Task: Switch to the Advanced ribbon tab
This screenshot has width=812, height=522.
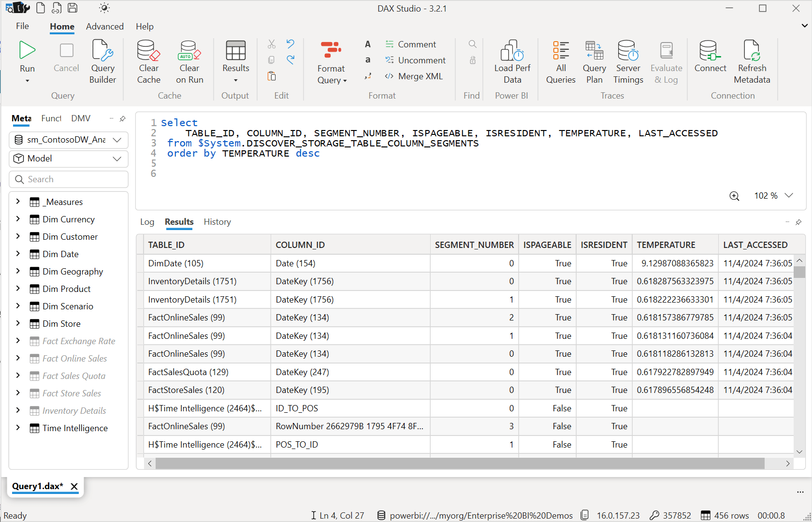Action: point(105,27)
